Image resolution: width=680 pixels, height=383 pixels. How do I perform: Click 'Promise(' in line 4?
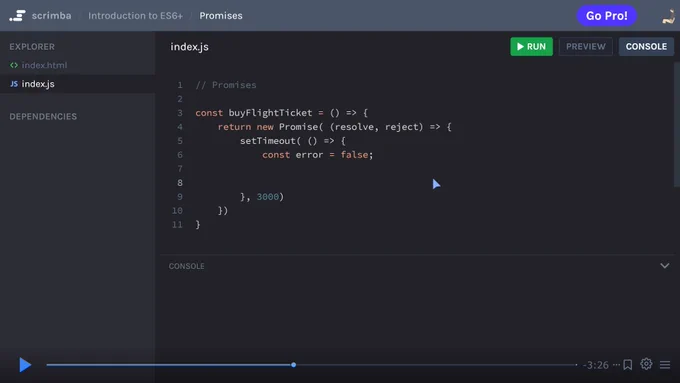point(301,127)
